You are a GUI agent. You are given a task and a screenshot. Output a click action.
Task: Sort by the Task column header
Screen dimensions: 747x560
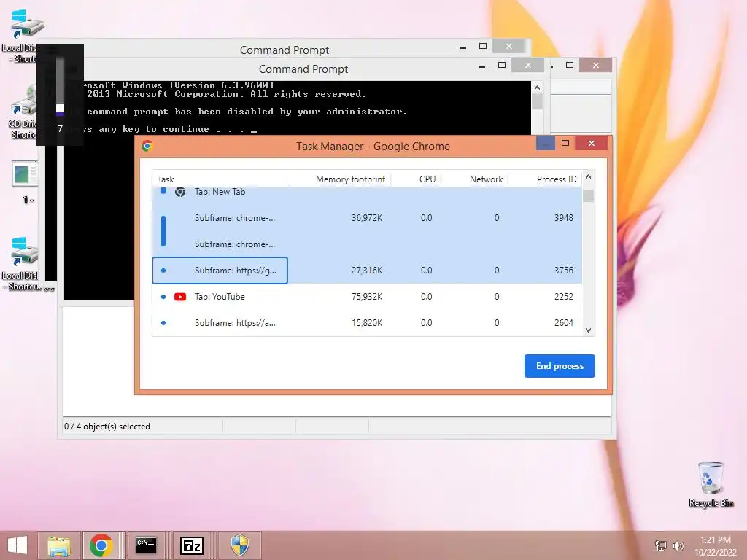220,179
